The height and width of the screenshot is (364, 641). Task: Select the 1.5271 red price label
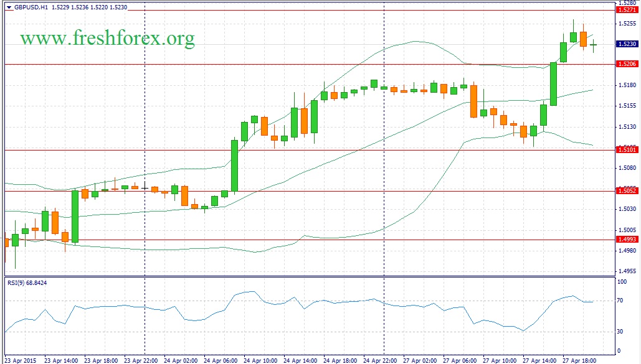[x=626, y=10]
